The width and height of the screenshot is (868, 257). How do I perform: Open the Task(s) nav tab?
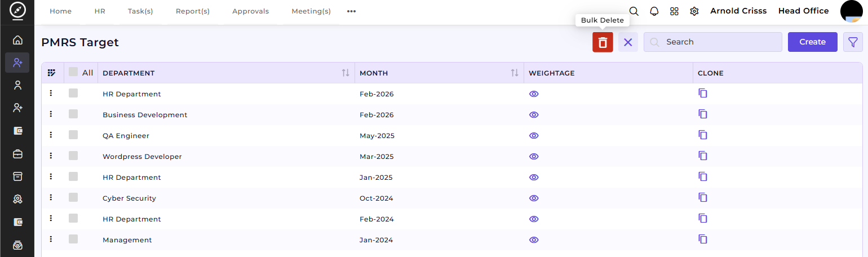pos(140,11)
